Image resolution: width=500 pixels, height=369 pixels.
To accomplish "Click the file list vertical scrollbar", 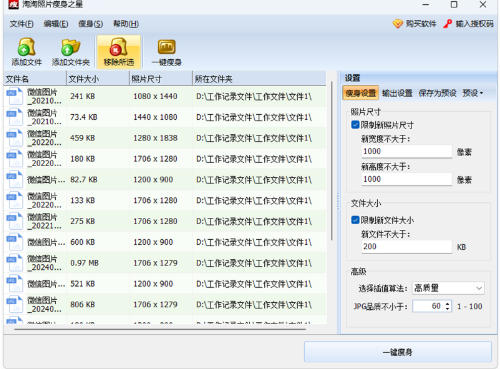I will pos(332,161).
